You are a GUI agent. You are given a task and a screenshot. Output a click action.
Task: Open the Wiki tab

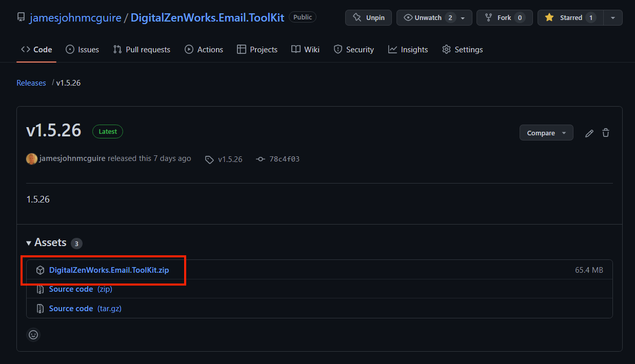(x=305, y=49)
